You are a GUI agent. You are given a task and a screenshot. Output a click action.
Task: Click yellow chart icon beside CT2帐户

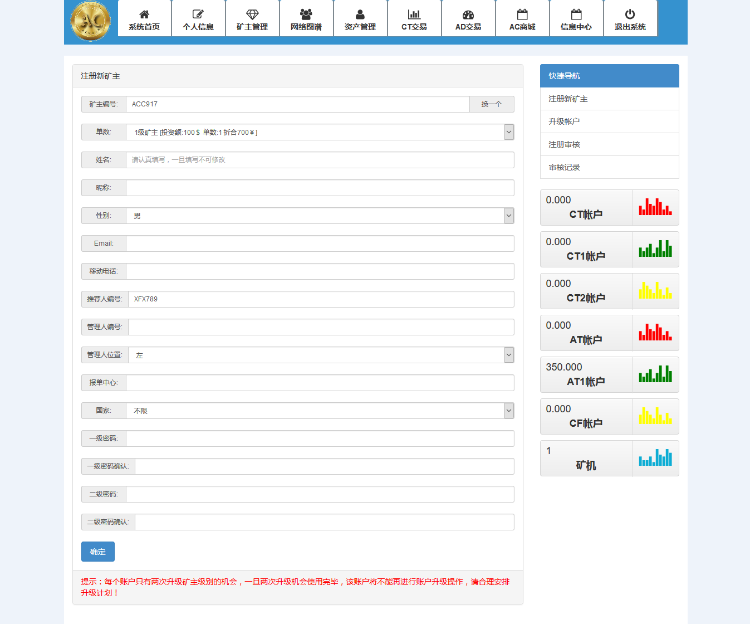coord(655,291)
